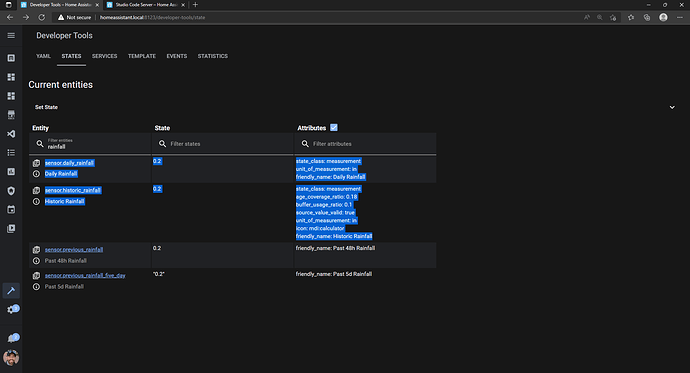
Task: Open sensor.previous_rainfall entity link
Action: tap(74, 249)
